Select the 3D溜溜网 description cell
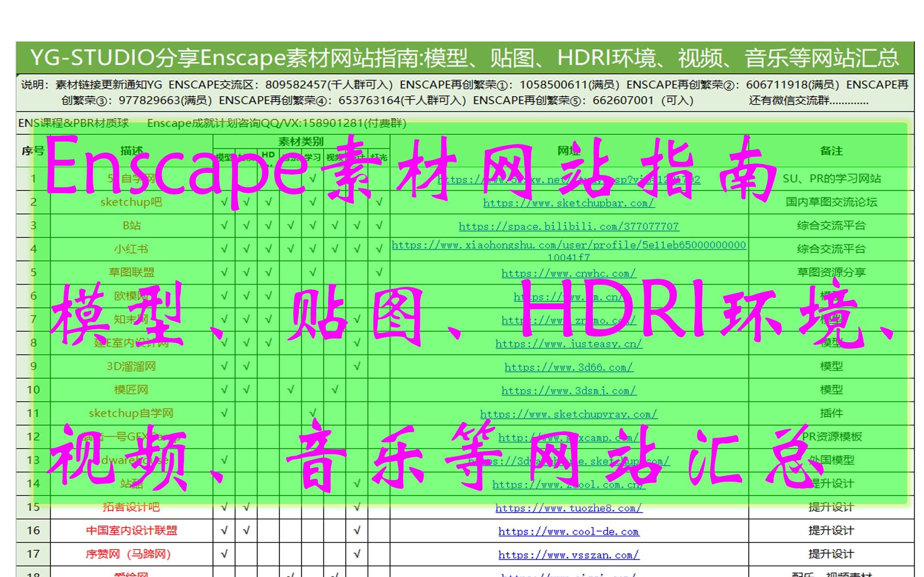The image size is (924, 577). (x=131, y=366)
